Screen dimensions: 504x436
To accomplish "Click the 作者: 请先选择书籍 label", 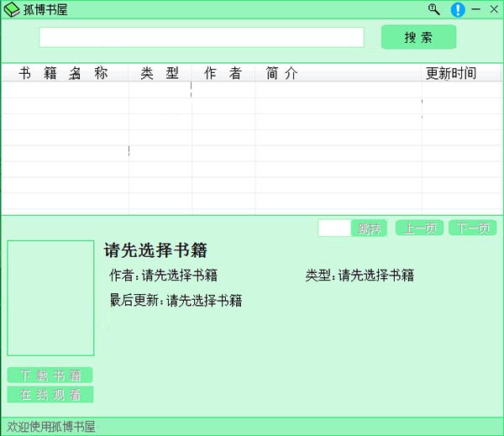I will 163,276.
